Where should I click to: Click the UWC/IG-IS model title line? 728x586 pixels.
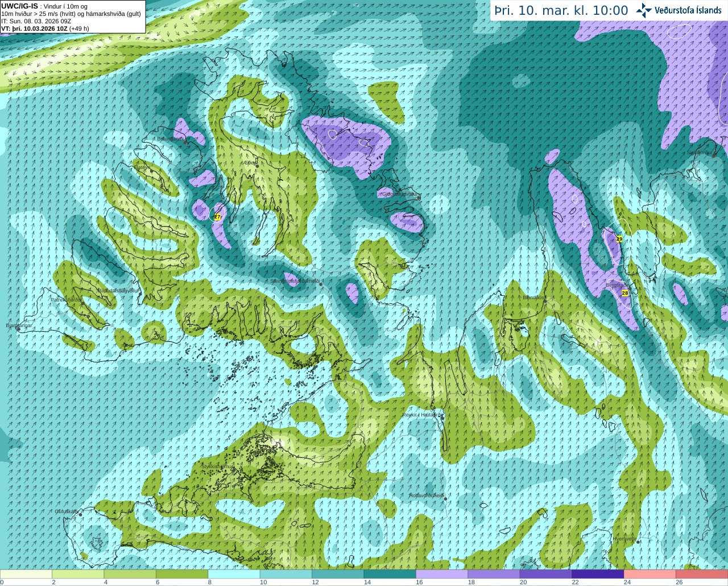coord(44,6)
